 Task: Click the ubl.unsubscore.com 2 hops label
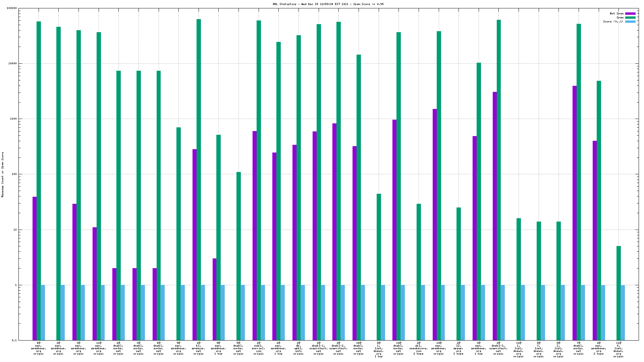coord(419,348)
